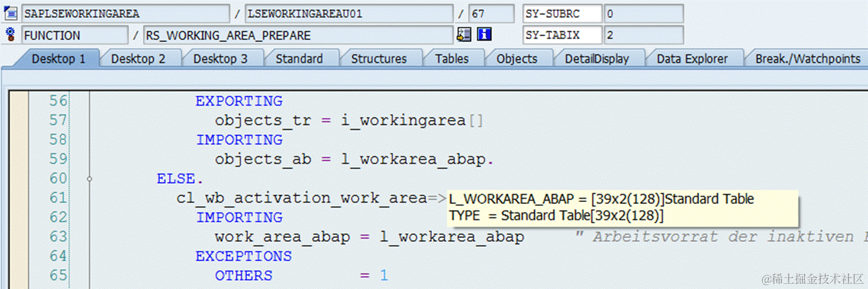
Task: Click 'objects_ab' on line 59
Action: 263,159
